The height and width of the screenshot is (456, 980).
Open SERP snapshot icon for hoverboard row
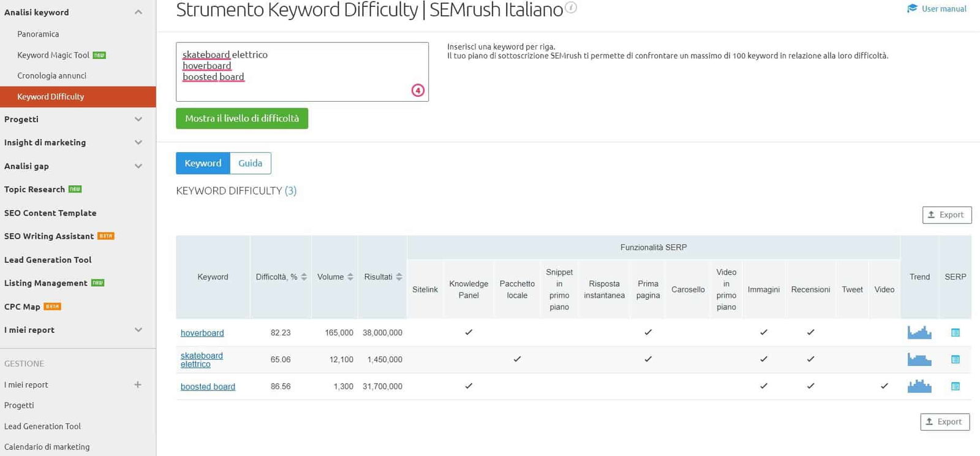coord(955,333)
